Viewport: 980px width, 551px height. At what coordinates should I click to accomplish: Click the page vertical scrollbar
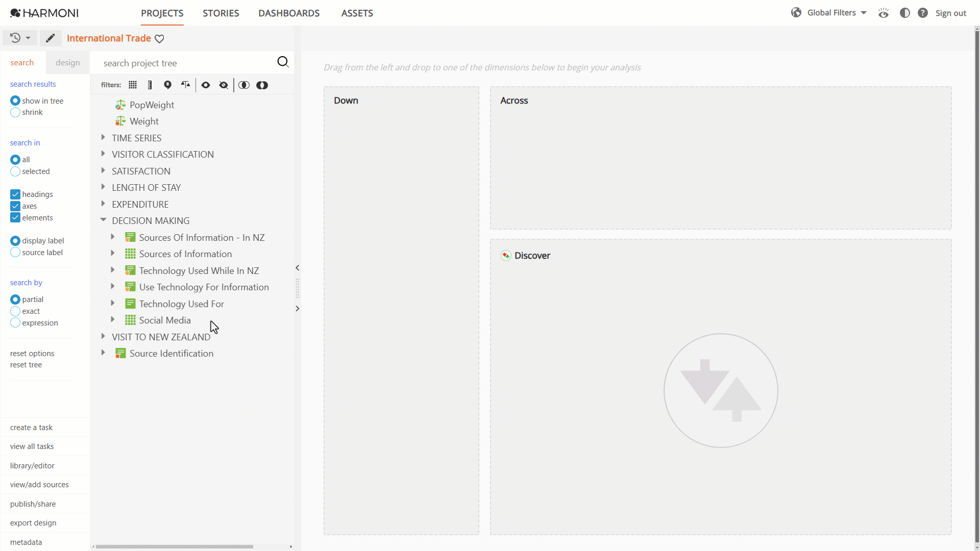click(x=977, y=286)
